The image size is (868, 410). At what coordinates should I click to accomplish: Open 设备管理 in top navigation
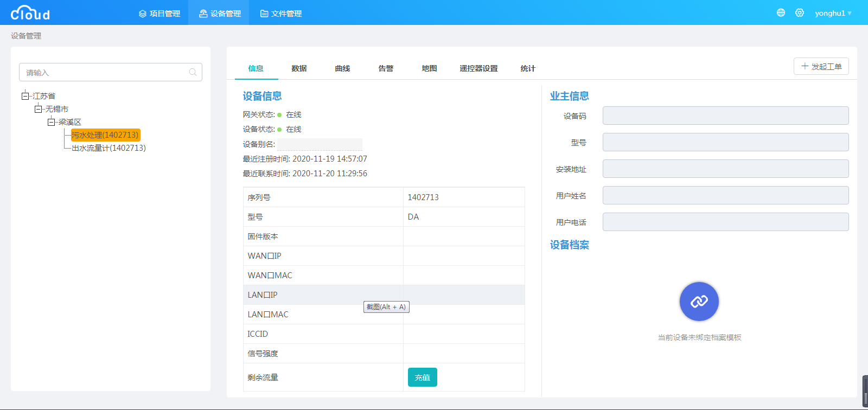point(220,13)
